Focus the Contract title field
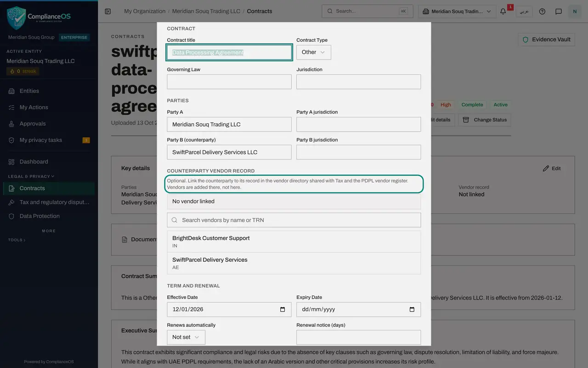 (x=229, y=52)
